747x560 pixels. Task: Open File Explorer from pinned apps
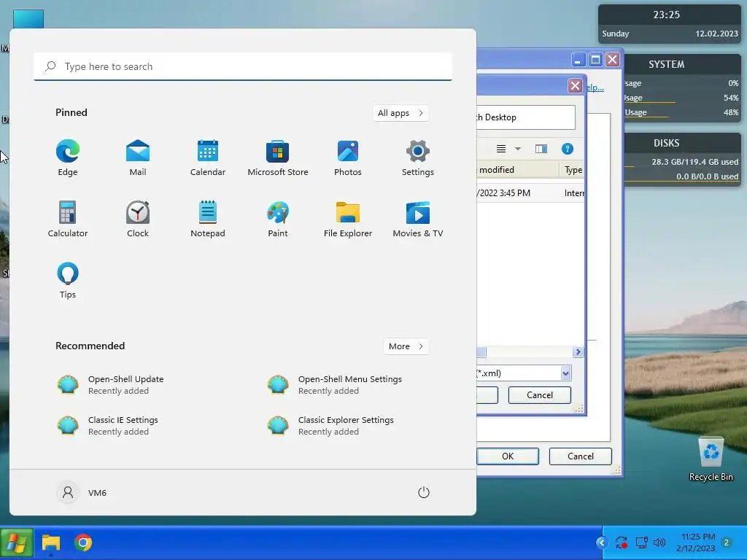(348, 219)
